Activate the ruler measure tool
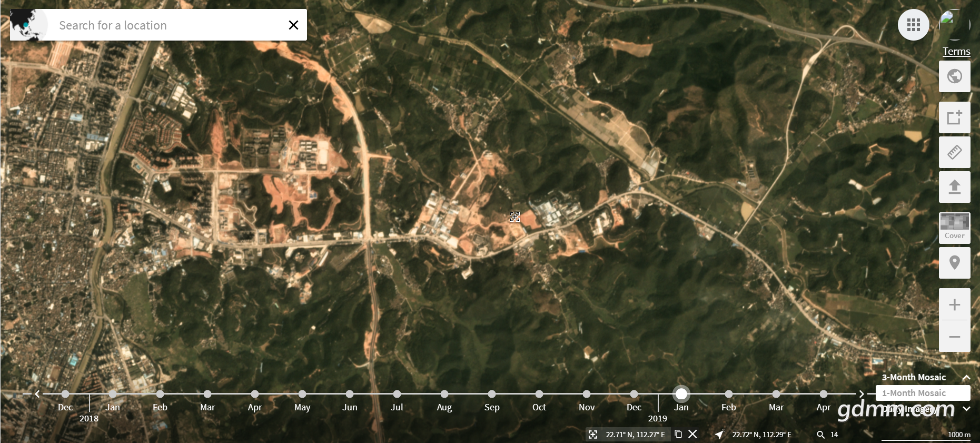The image size is (980, 443). tap(954, 152)
